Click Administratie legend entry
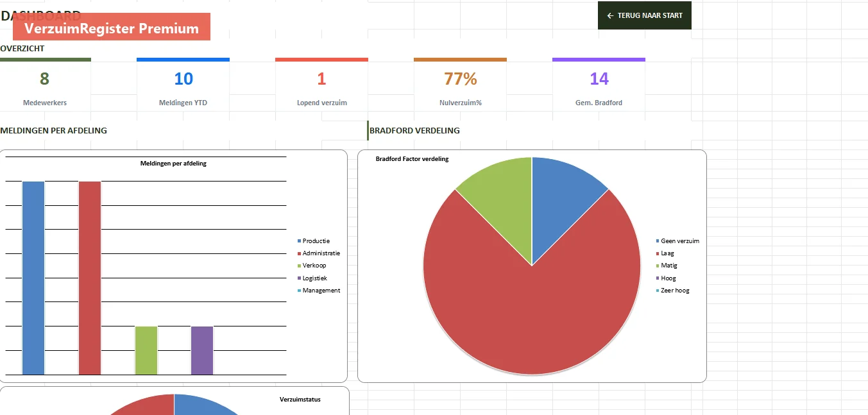Screen dimensions: 868x415 tap(319, 253)
